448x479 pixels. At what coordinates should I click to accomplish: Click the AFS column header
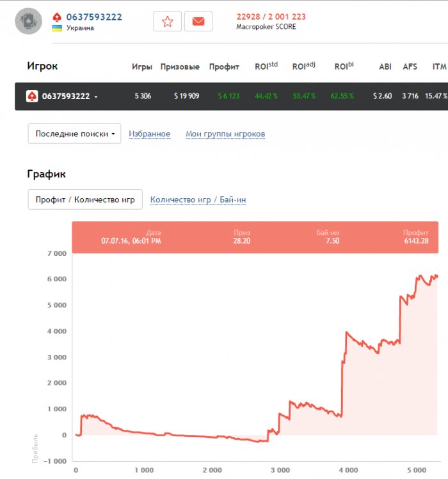[410, 67]
